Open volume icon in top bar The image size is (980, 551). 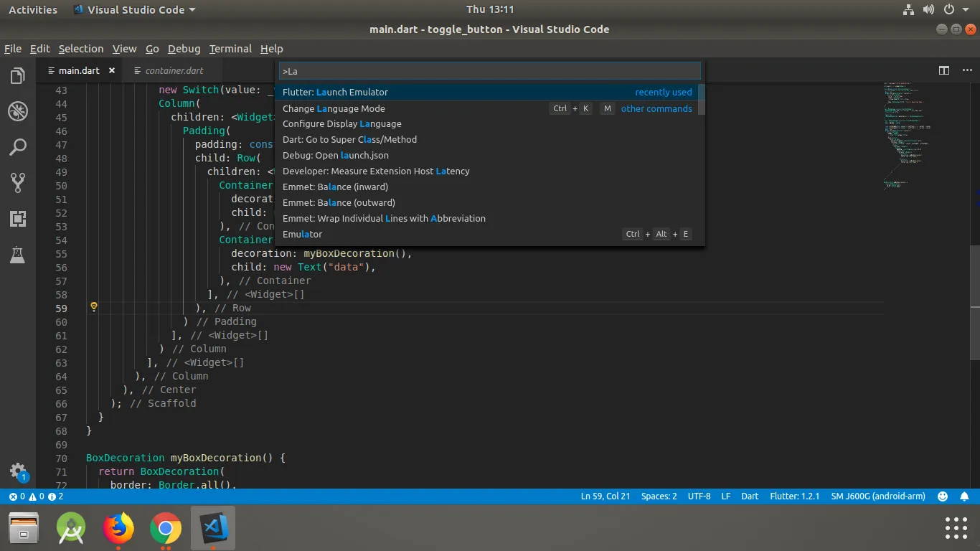(928, 9)
